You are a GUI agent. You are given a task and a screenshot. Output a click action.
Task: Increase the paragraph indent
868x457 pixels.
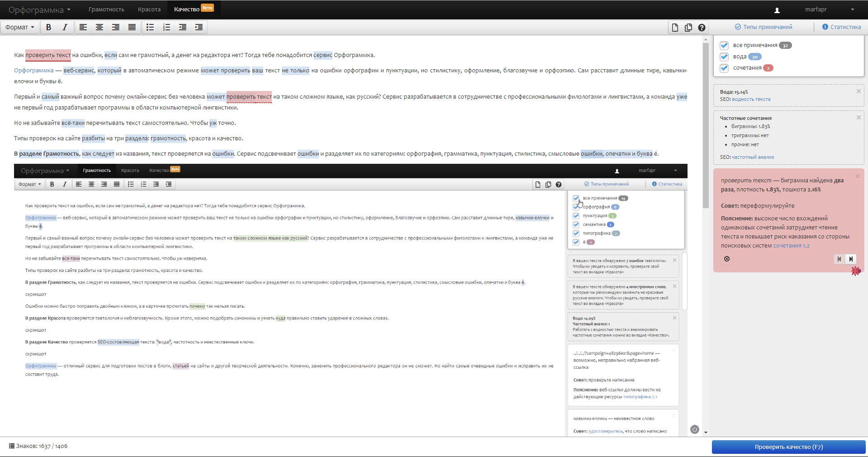click(199, 27)
